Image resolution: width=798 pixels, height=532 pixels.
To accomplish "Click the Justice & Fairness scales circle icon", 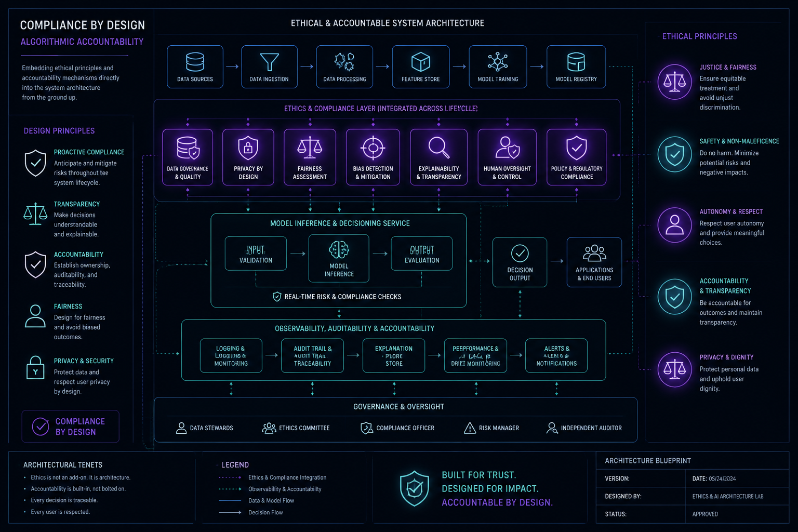I will [x=674, y=82].
